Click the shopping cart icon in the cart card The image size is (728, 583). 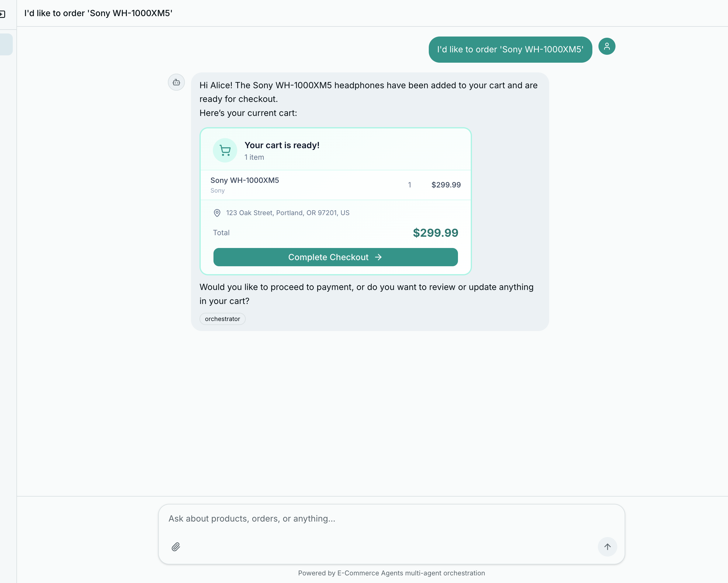pos(225,150)
